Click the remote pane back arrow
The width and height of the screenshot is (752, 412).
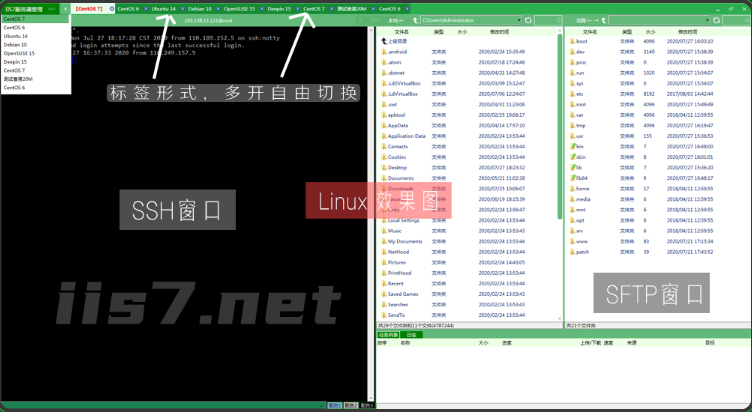[589, 20]
